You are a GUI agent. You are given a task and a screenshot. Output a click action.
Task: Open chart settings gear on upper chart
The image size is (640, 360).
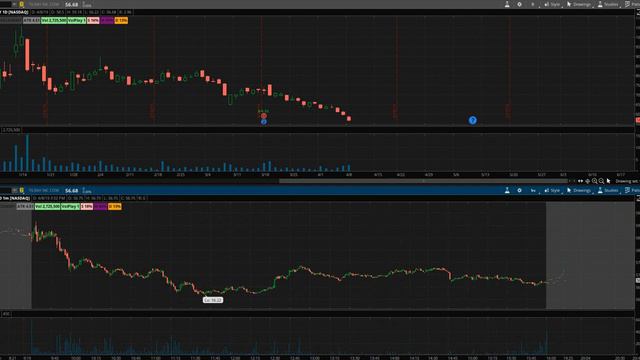pos(519,4)
